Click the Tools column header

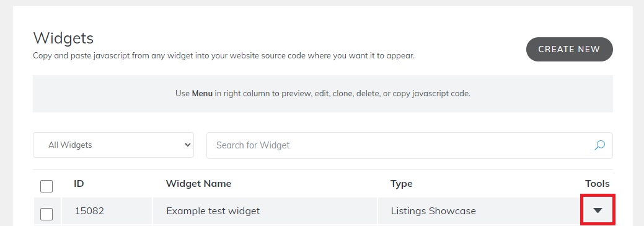point(597,184)
